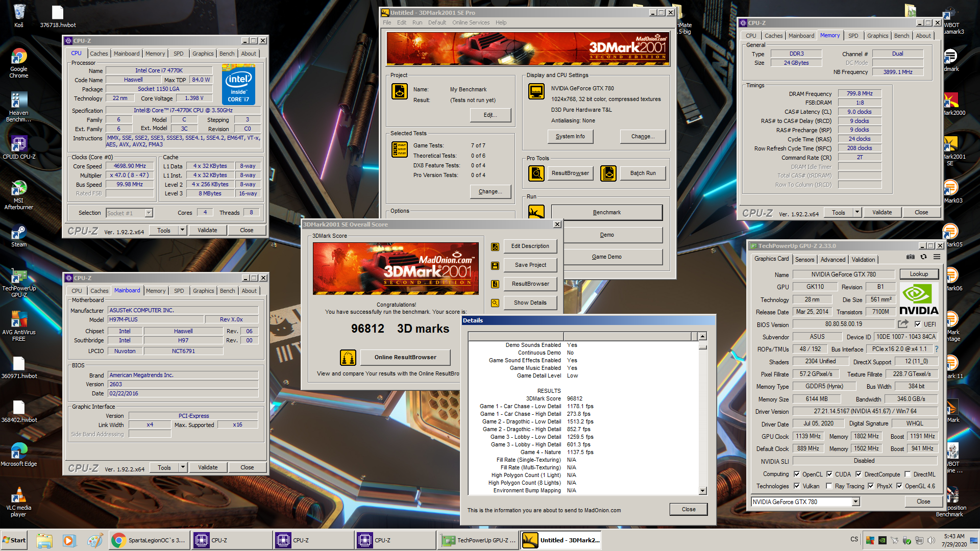
Task: Click the GPU-Z refresh icon
Action: pyautogui.click(x=923, y=257)
